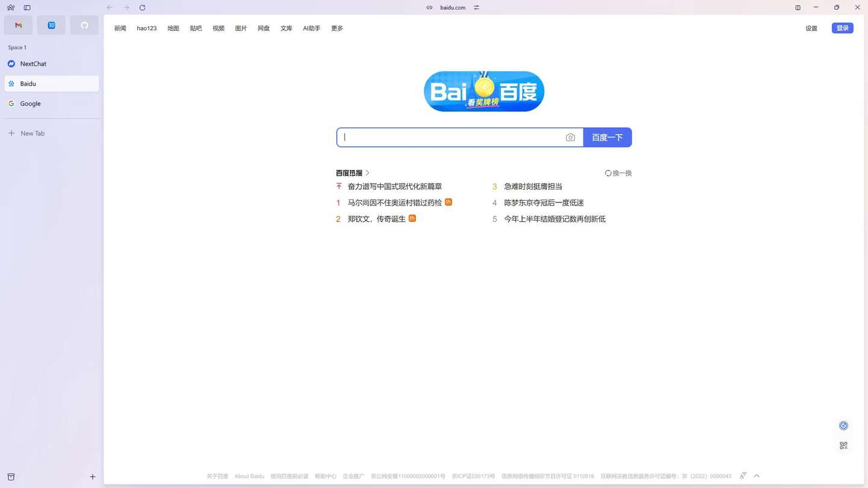Show the QR code icon
Screen dimensions: 868x488
pos(844,446)
